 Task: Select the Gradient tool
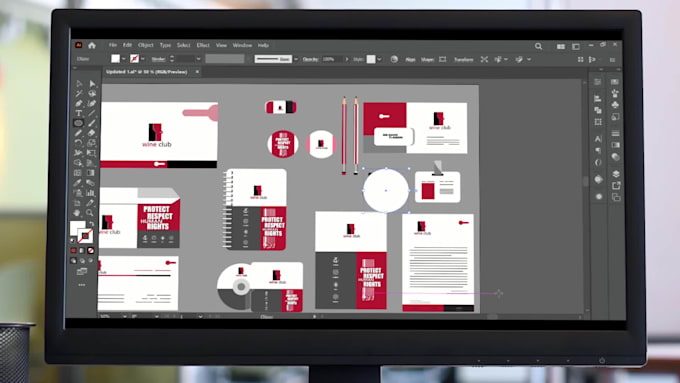click(x=91, y=173)
